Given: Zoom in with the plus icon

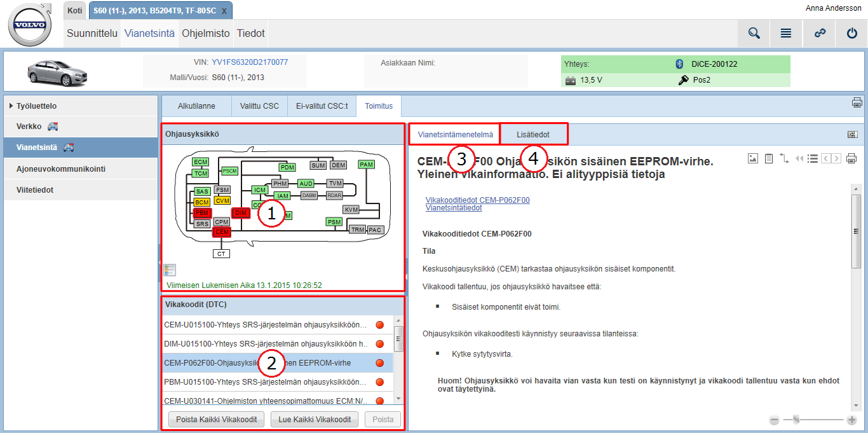Looking at the screenshot, I should click(x=852, y=420).
